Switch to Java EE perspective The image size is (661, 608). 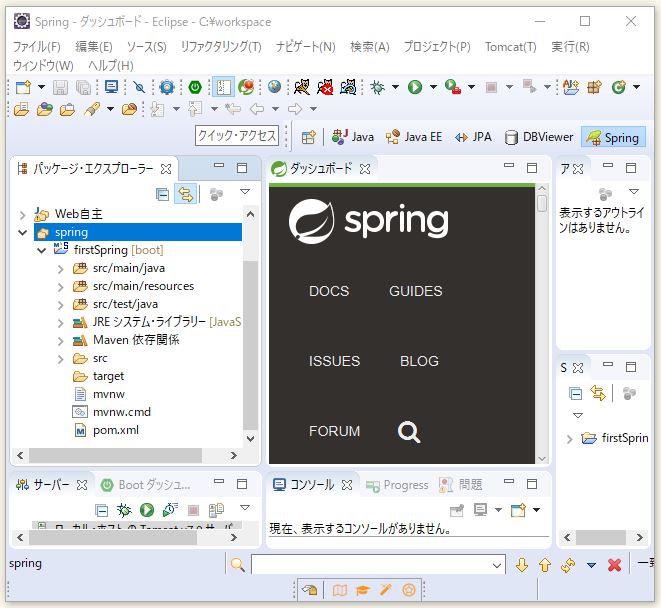click(x=414, y=137)
